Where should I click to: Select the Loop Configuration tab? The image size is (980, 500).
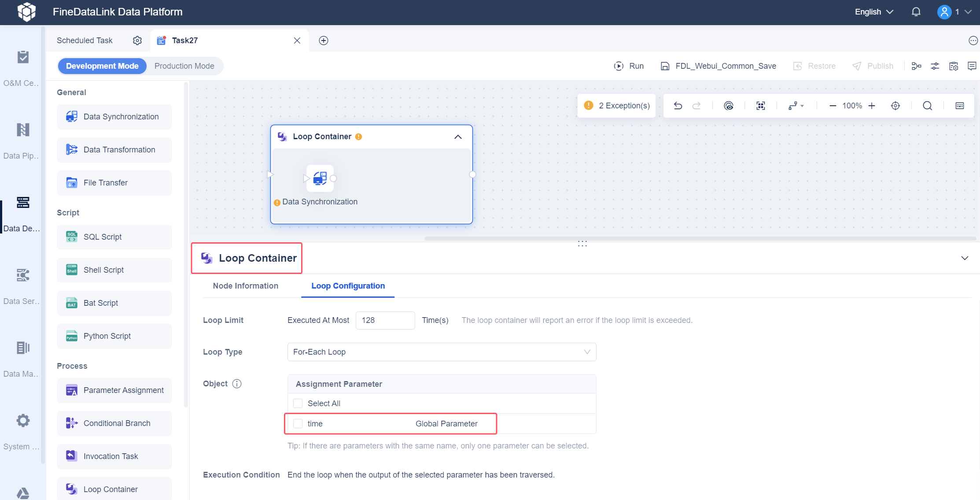[x=348, y=286]
